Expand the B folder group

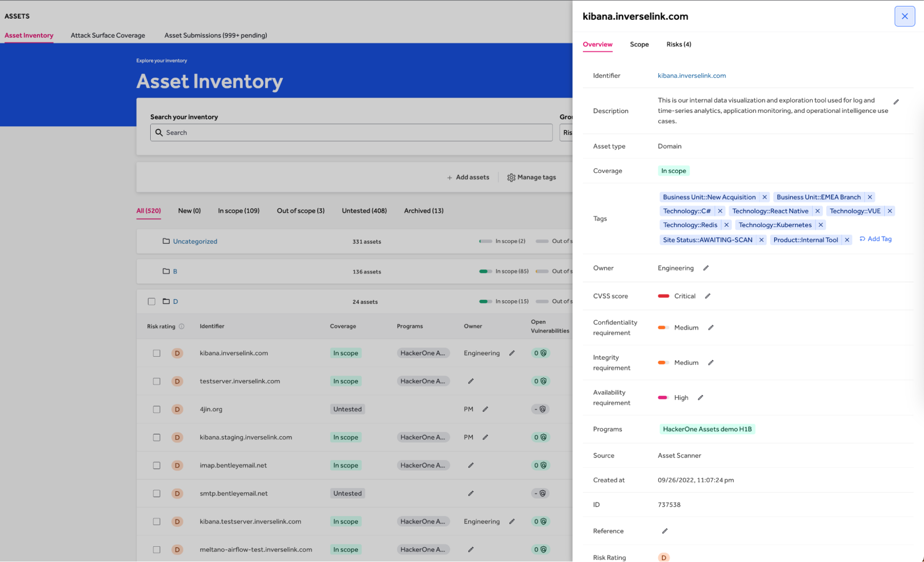(x=175, y=271)
